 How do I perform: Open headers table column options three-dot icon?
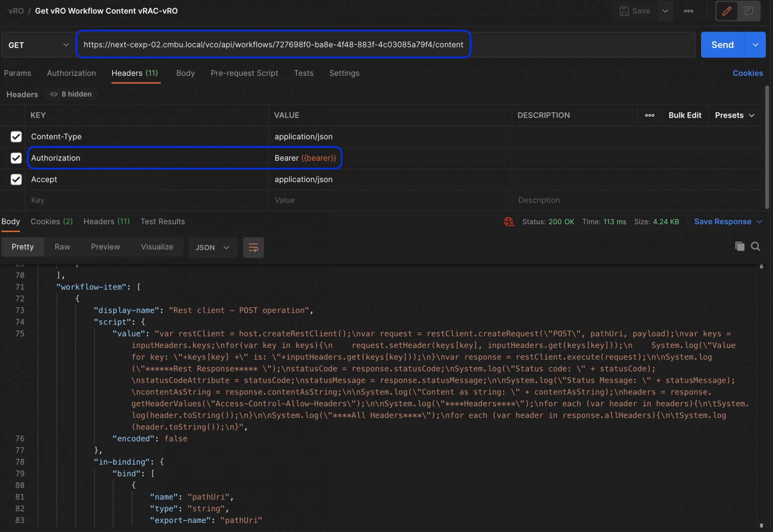tap(650, 116)
